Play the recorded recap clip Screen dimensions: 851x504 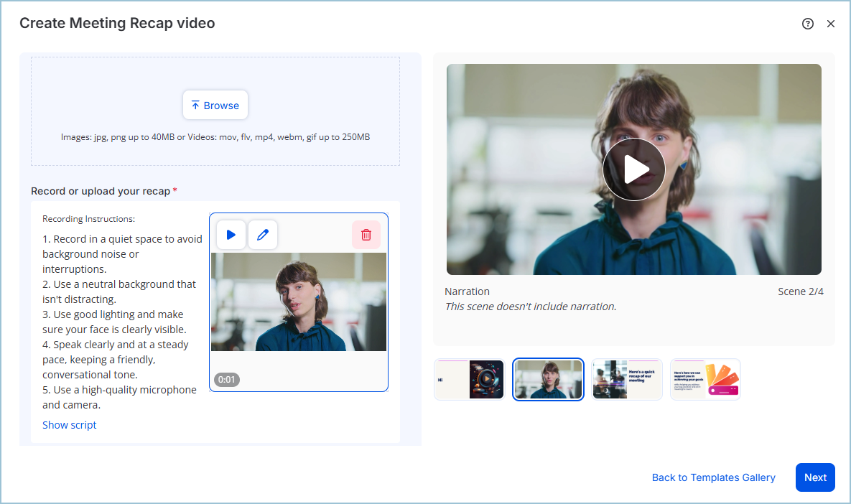(x=231, y=234)
